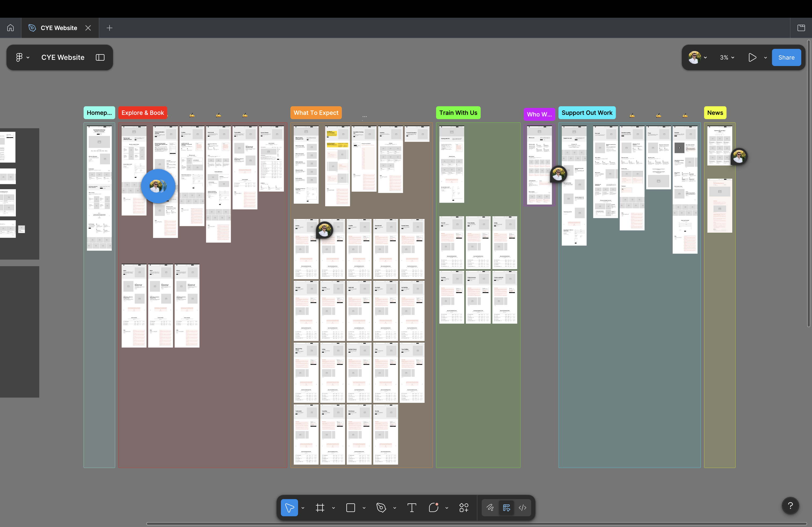
Task: Switch to Dev Mode with the ruler toggle
Action: click(506, 508)
